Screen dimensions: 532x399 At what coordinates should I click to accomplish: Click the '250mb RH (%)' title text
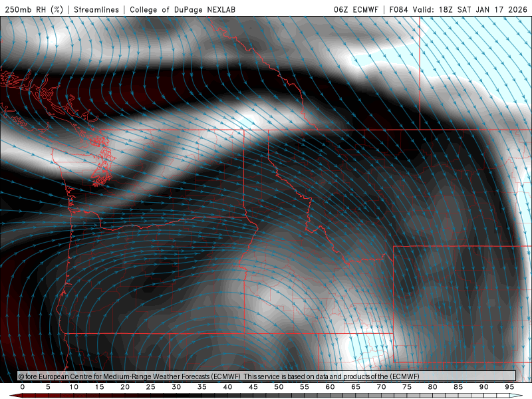(35, 9)
